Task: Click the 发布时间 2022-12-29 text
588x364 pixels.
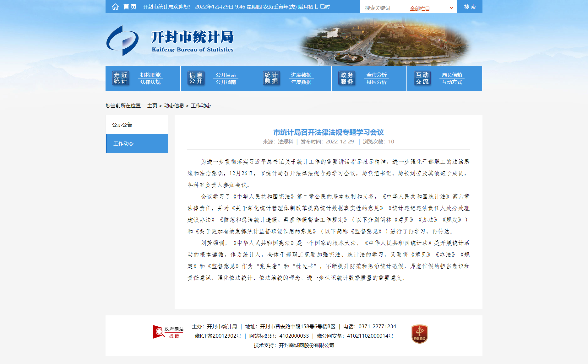Action: [327, 142]
